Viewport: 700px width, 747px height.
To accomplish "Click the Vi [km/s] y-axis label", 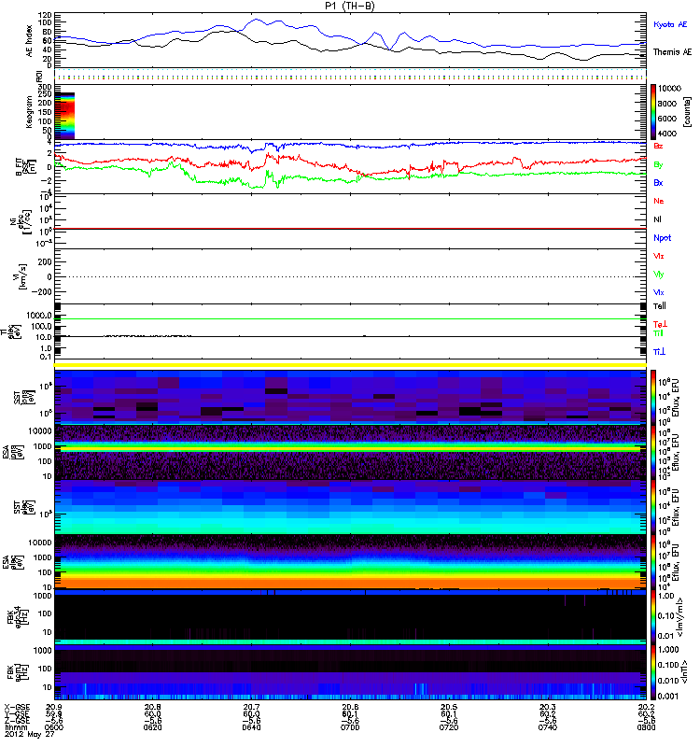I will [21, 276].
